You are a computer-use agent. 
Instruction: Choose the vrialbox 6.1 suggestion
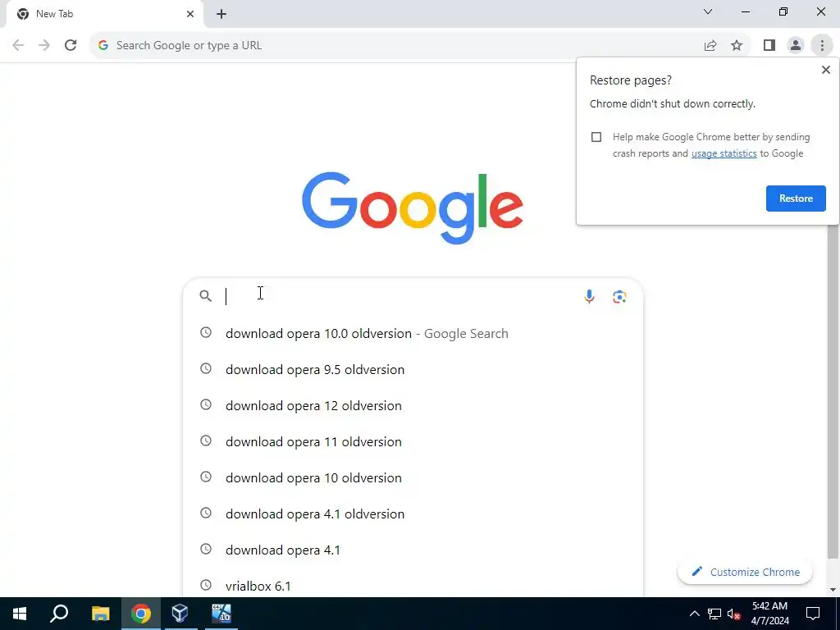pos(413,586)
